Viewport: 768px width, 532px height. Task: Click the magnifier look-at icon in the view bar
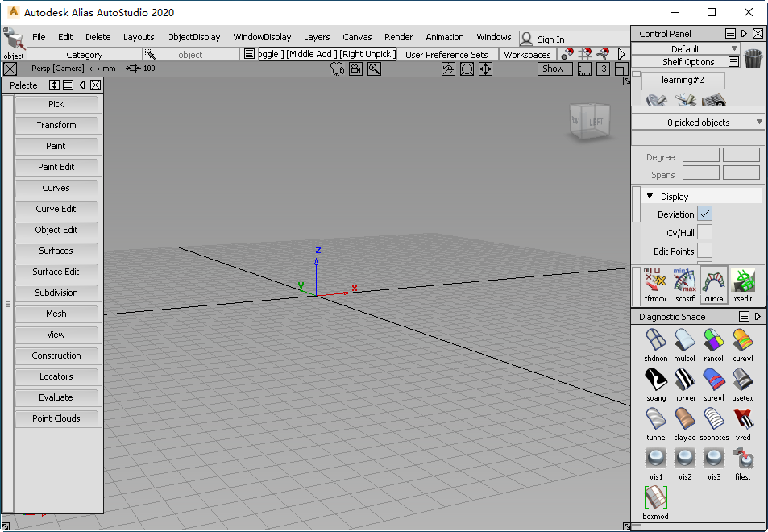(x=374, y=69)
